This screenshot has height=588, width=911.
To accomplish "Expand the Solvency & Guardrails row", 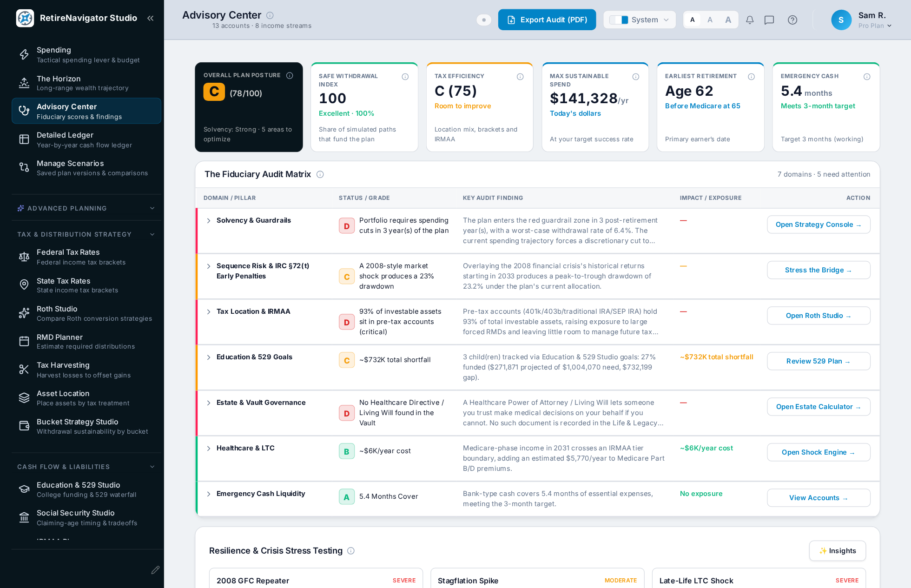I will [209, 221].
